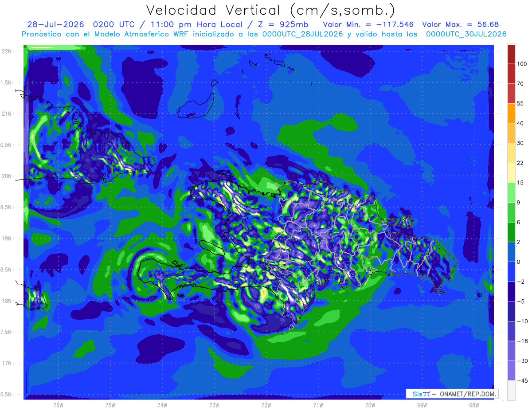This screenshot has height=411, width=532.
Task: Click the "100" colorbar value
Action: click(x=522, y=64)
